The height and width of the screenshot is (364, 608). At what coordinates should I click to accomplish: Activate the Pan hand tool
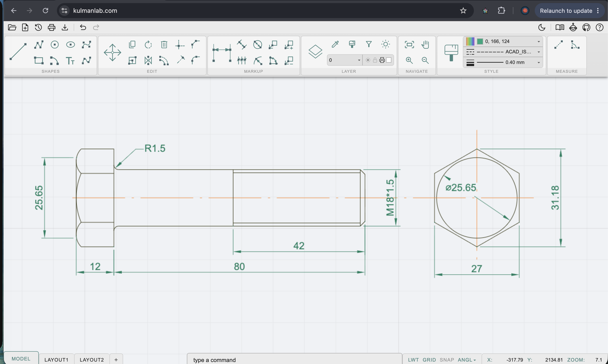tap(425, 45)
